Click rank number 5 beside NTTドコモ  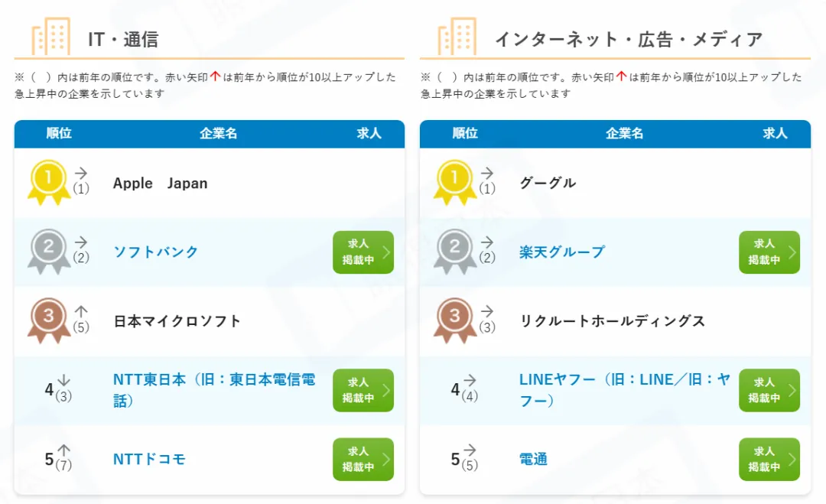[x=49, y=459]
